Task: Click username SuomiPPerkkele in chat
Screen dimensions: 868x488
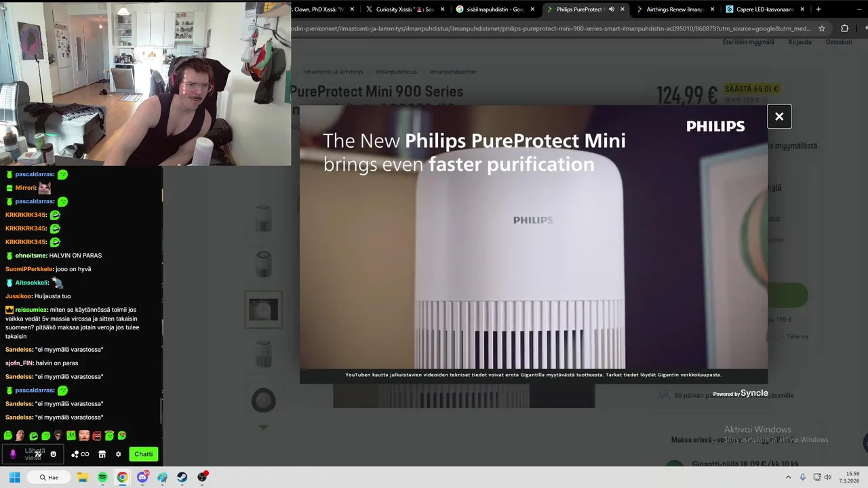Action: pyautogui.click(x=29, y=269)
